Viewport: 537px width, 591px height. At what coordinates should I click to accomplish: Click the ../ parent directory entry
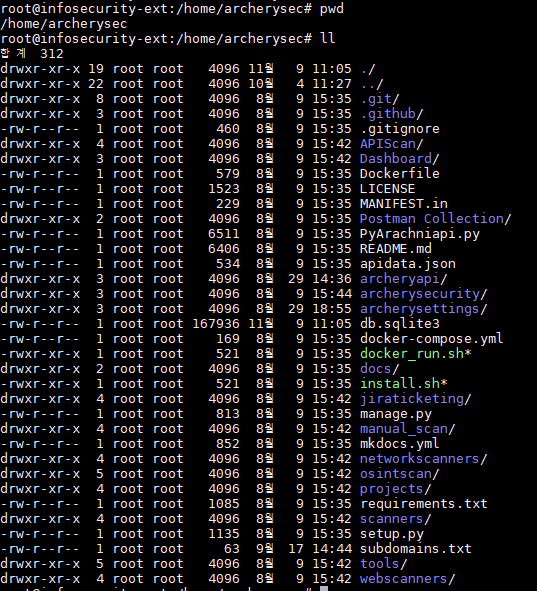pyautogui.click(x=372, y=84)
